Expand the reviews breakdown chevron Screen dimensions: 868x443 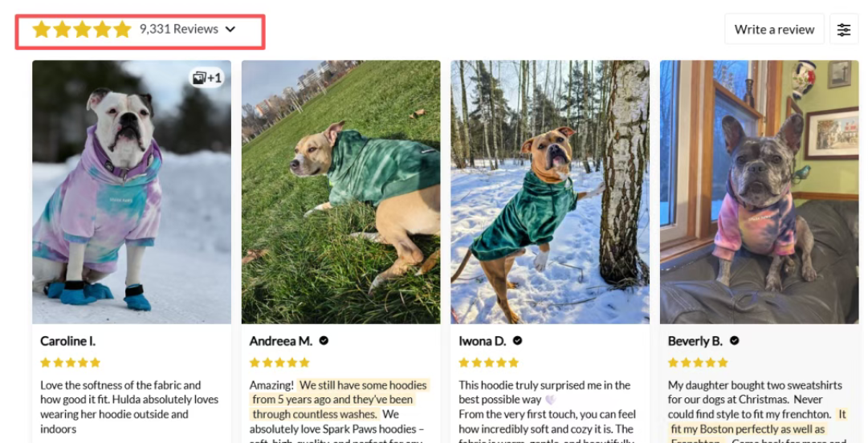[230, 30]
